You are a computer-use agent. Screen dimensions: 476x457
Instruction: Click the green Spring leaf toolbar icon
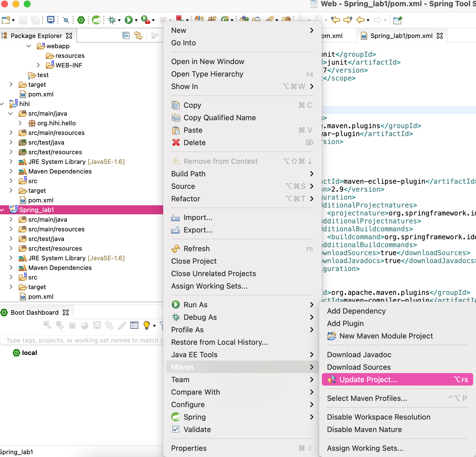pos(96,20)
